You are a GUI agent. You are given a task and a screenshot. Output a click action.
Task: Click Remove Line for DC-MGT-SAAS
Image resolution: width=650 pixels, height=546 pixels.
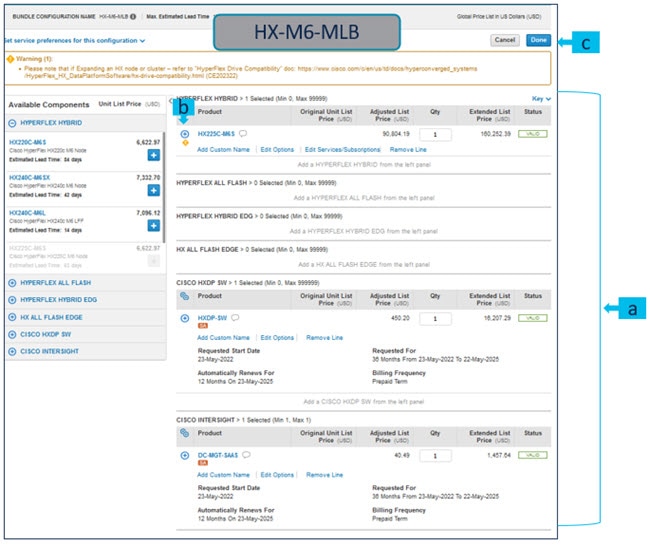tap(324, 475)
